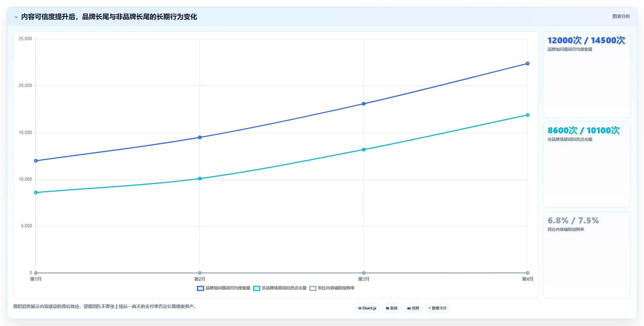Click the 品牌加问题词月均搜索量 card caption
The image size is (644, 326).
[x=570, y=49]
